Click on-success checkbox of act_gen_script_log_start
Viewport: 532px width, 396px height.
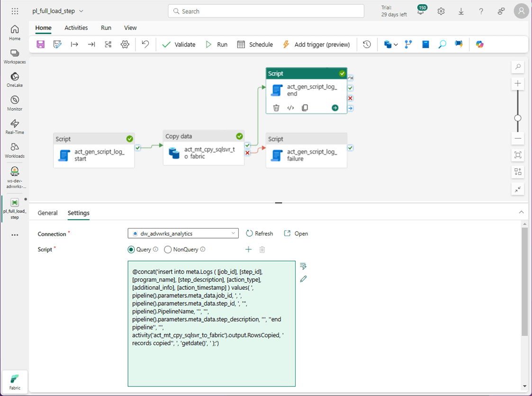(138, 148)
